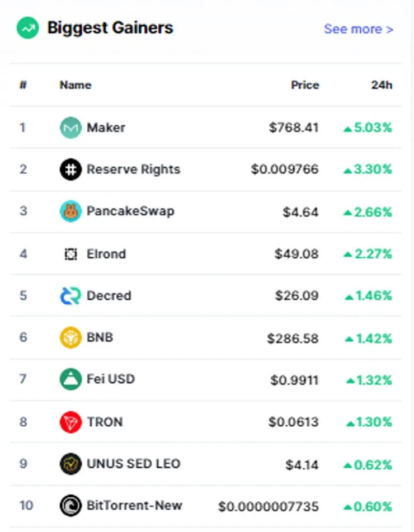This screenshot has height=532, width=414.
Task: Click the PancakeSwap bunny logo
Action: (x=70, y=211)
